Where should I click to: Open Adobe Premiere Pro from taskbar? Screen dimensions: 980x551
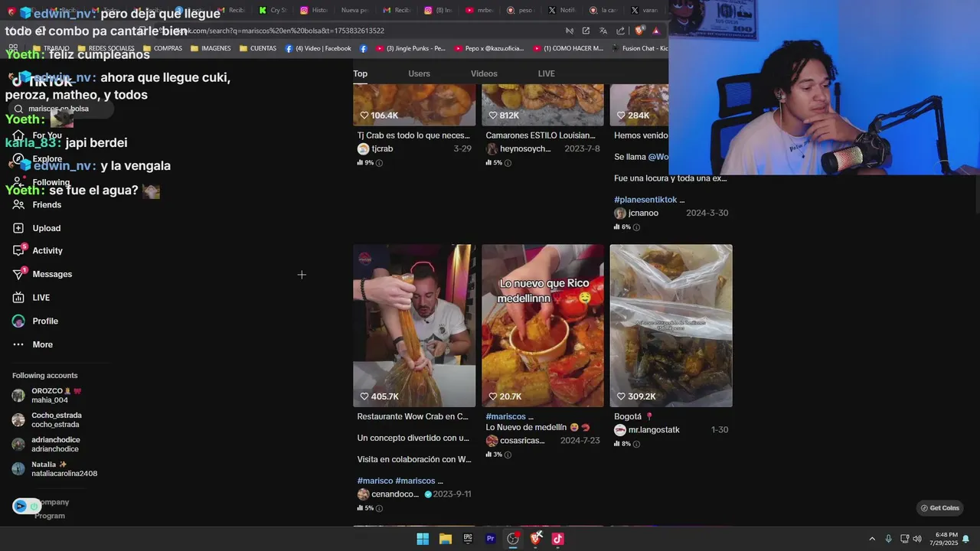(x=490, y=539)
